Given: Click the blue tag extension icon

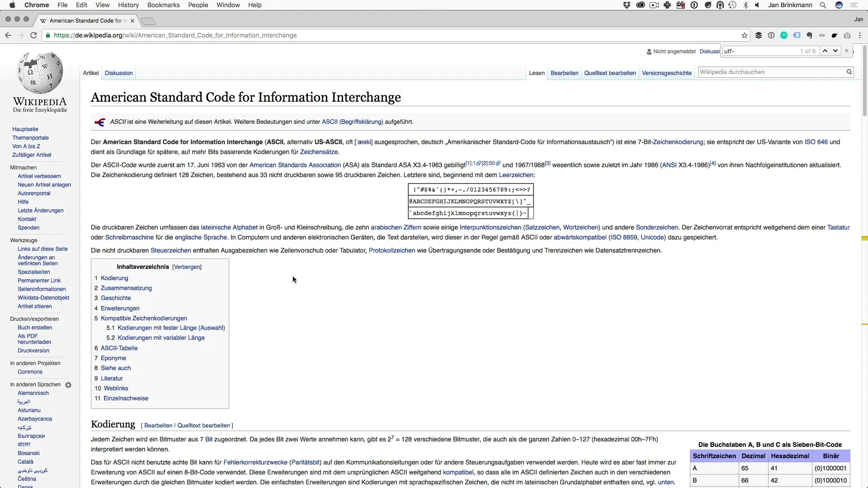Looking at the screenshot, I should click(797, 35).
